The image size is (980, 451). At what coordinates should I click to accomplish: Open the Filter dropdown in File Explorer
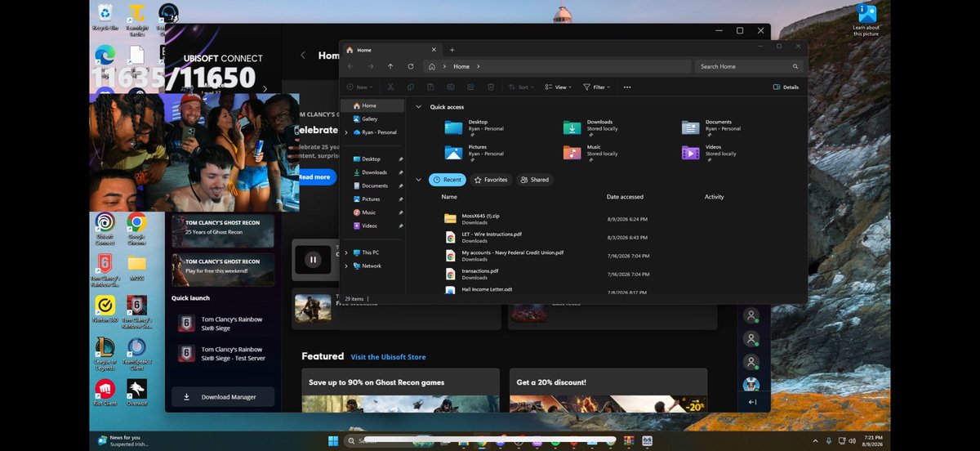tap(597, 87)
